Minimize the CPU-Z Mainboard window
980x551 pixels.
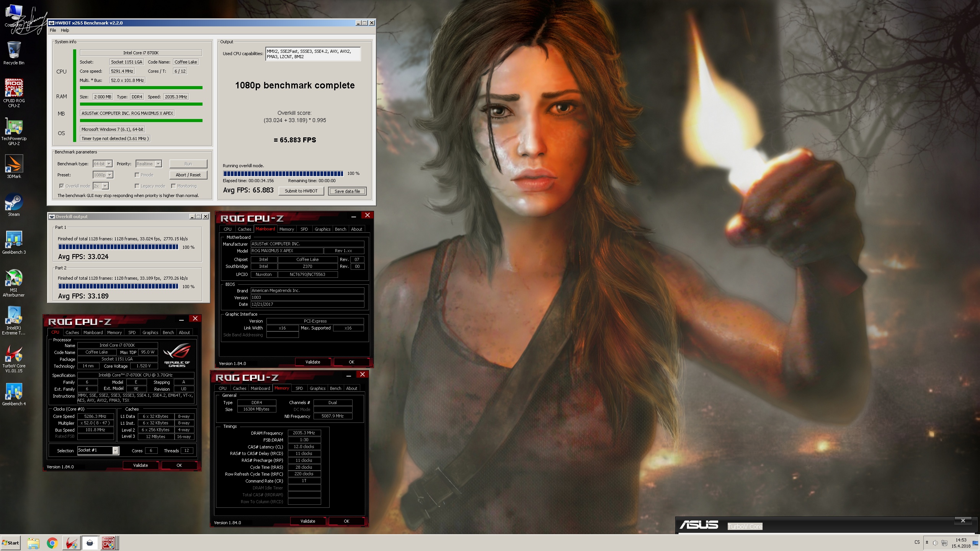354,217
